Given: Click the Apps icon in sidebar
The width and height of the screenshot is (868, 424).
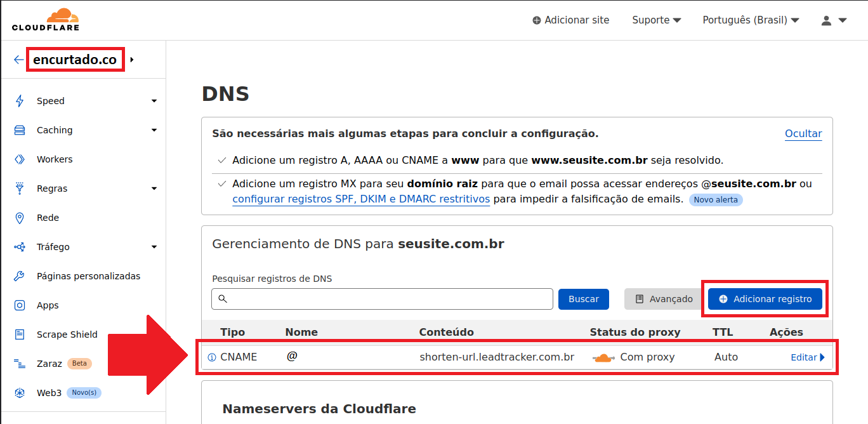Looking at the screenshot, I should click(20, 305).
